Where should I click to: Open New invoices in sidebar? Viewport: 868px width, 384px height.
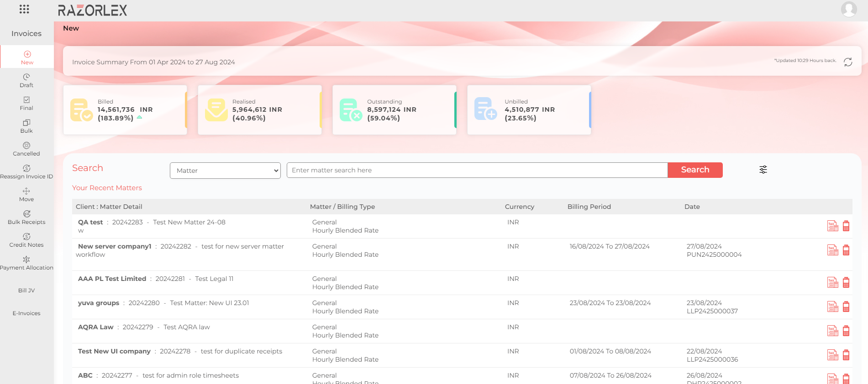[x=27, y=58]
